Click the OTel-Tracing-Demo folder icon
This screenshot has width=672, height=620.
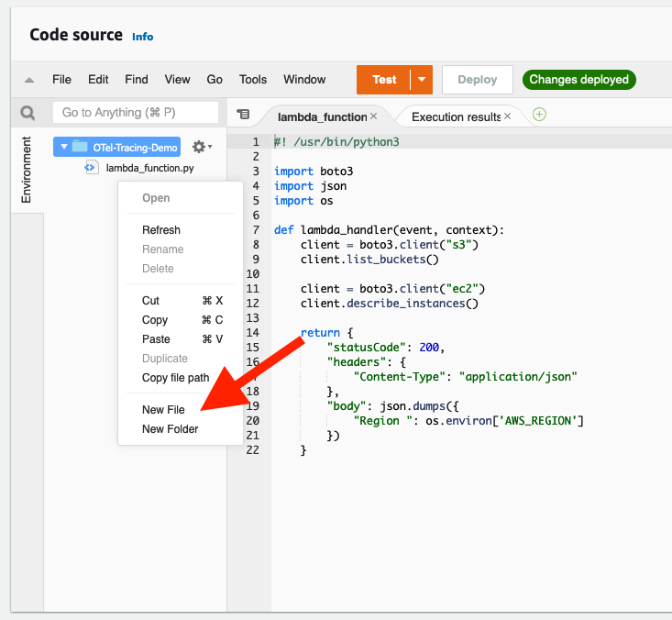[80, 147]
